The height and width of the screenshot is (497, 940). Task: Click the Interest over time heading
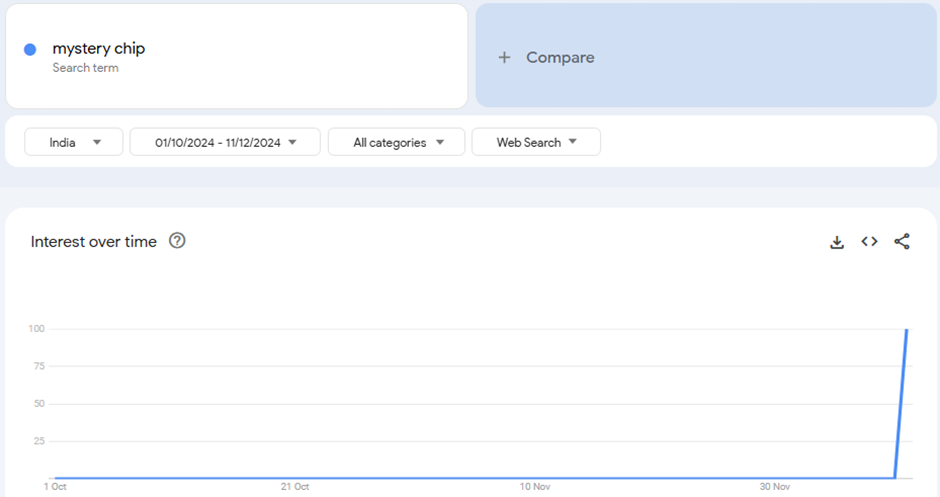[x=94, y=242]
